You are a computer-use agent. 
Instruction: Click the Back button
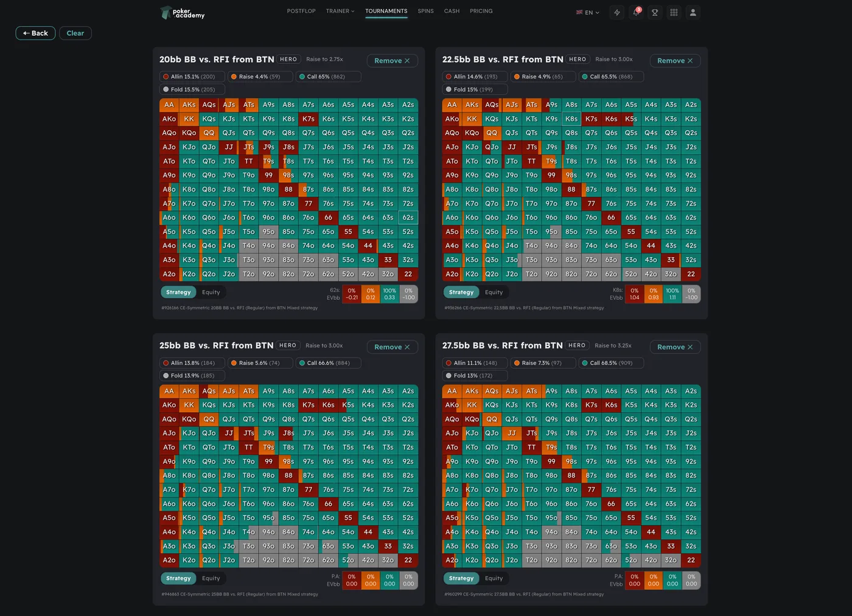[35, 33]
